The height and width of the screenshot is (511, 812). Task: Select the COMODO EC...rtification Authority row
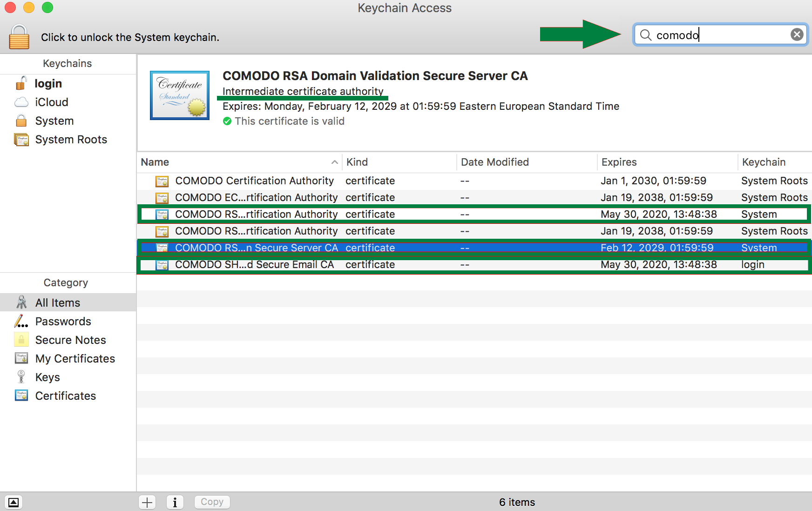[474, 197]
